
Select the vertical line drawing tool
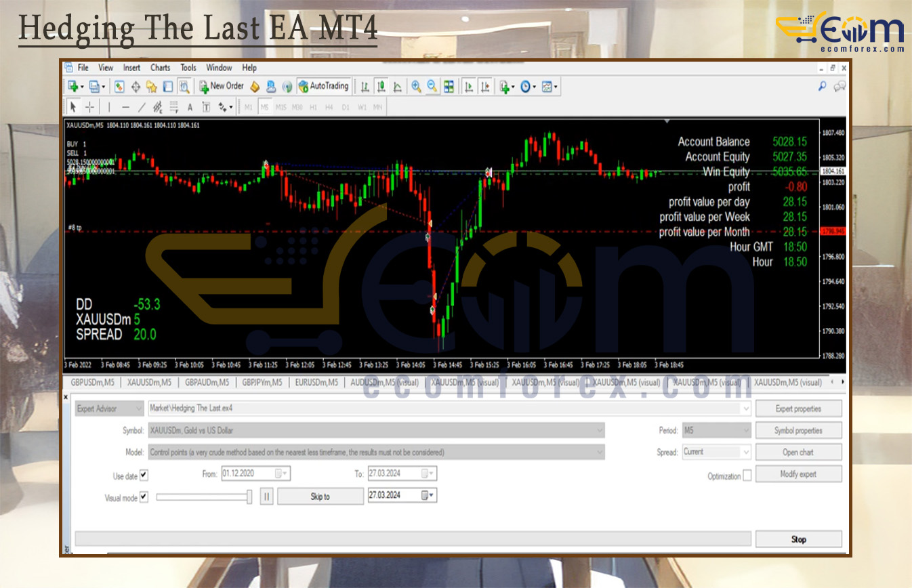[x=108, y=107]
